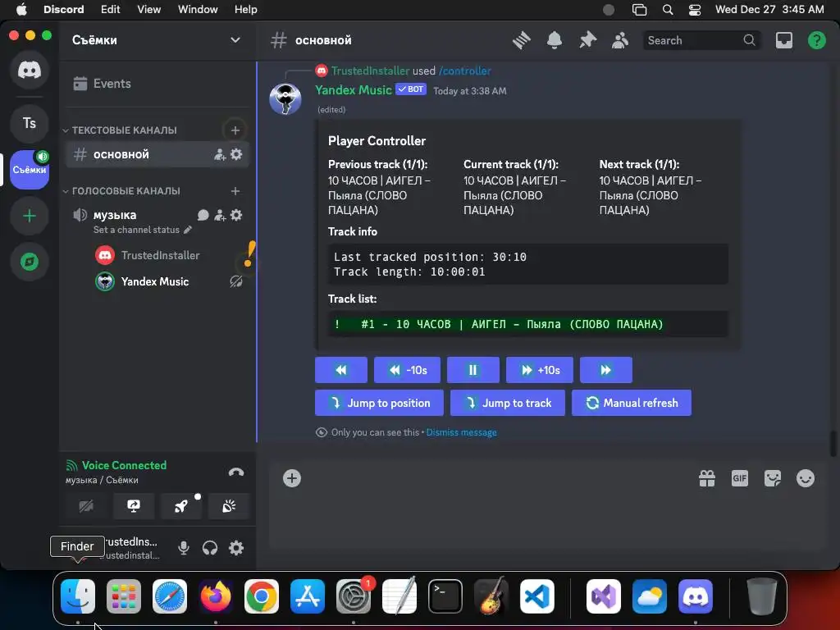Open notification settings bell icon
The image size is (840, 630).
(x=555, y=40)
